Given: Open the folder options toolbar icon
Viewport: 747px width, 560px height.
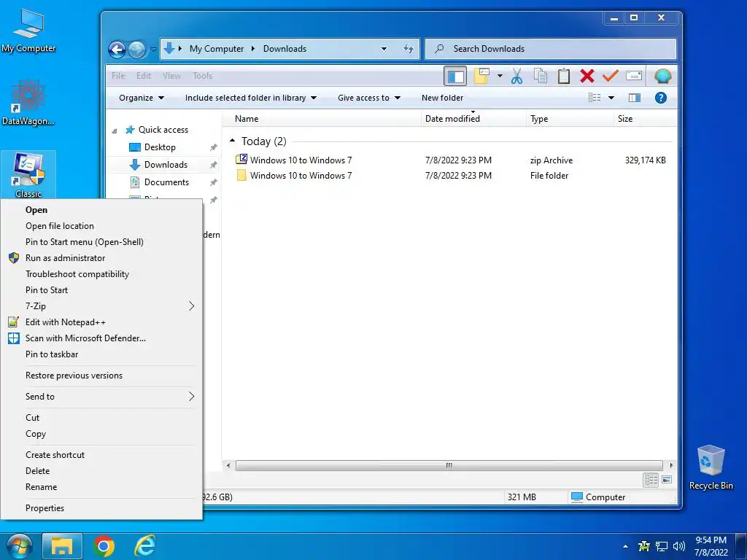Looking at the screenshot, I should point(481,76).
